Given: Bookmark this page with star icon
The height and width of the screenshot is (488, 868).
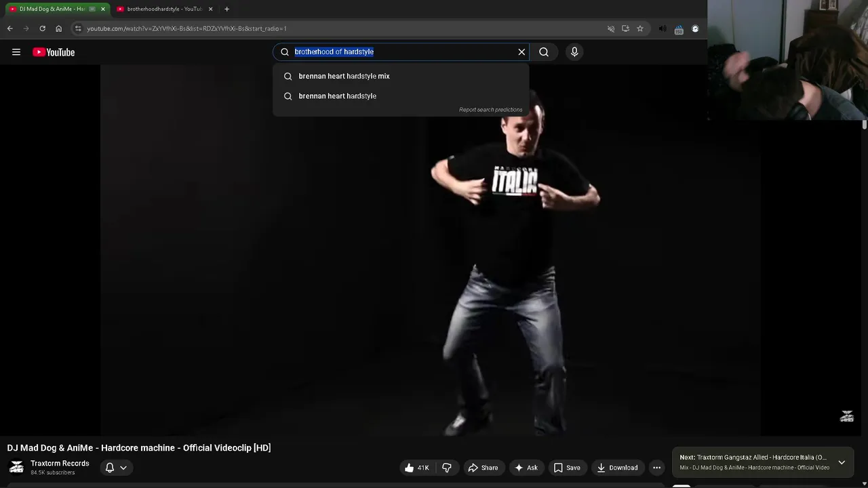Looking at the screenshot, I should pos(639,28).
